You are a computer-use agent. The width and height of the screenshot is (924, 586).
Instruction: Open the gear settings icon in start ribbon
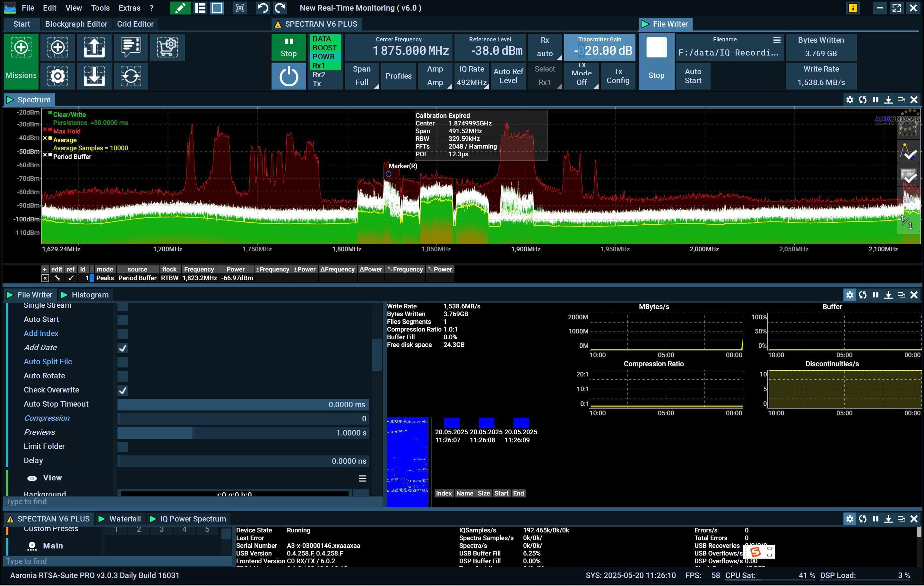[57, 76]
